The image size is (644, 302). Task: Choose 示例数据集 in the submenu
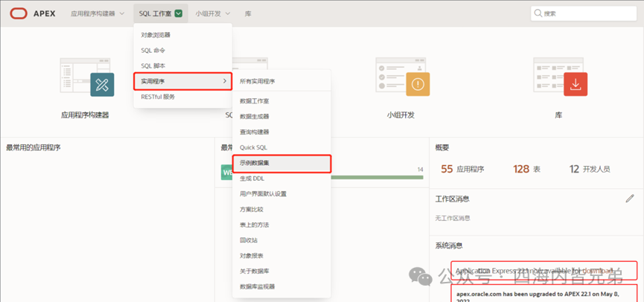(x=281, y=163)
